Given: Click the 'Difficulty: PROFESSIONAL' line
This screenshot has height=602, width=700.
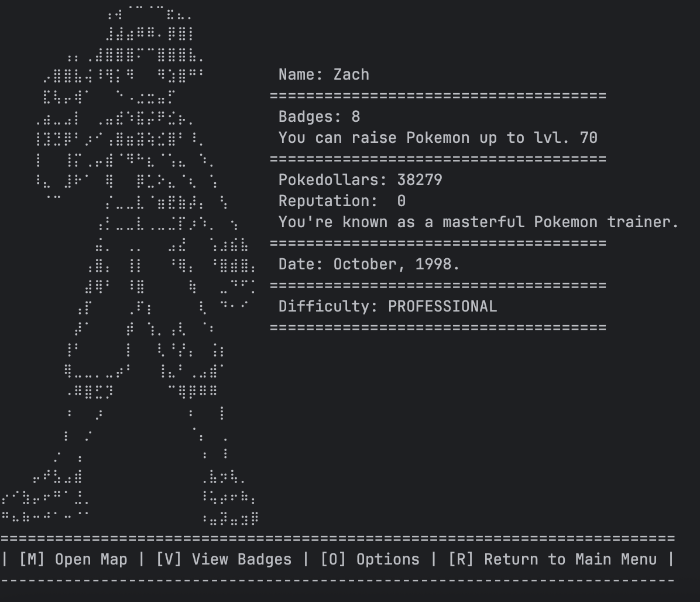Looking at the screenshot, I should click(x=387, y=306).
